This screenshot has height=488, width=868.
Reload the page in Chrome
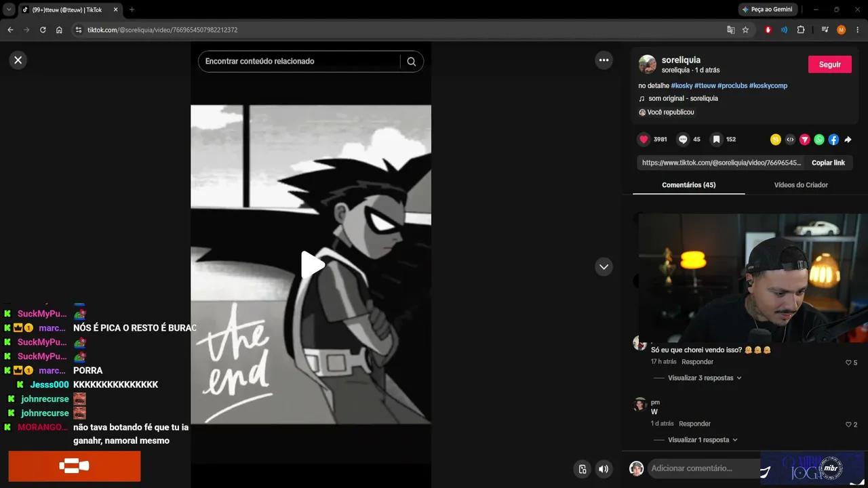point(43,30)
